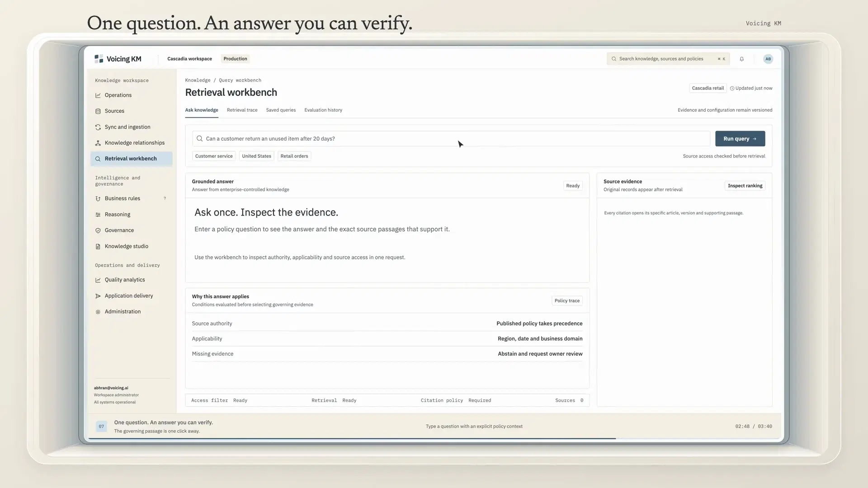Screen dimensions: 868x488
Task: Click the Governance shield icon
Action: click(98, 230)
